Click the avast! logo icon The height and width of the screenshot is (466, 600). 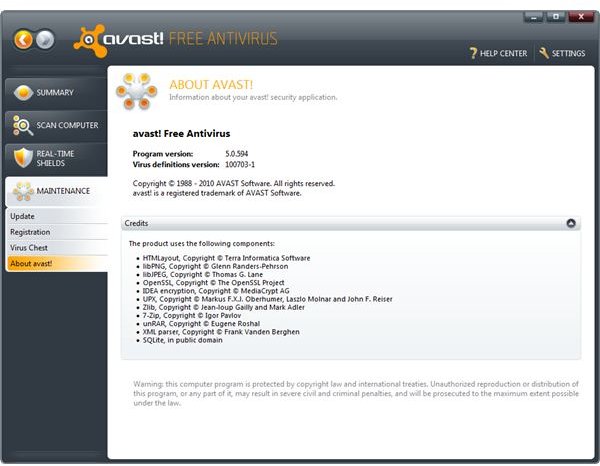click(x=90, y=41)
